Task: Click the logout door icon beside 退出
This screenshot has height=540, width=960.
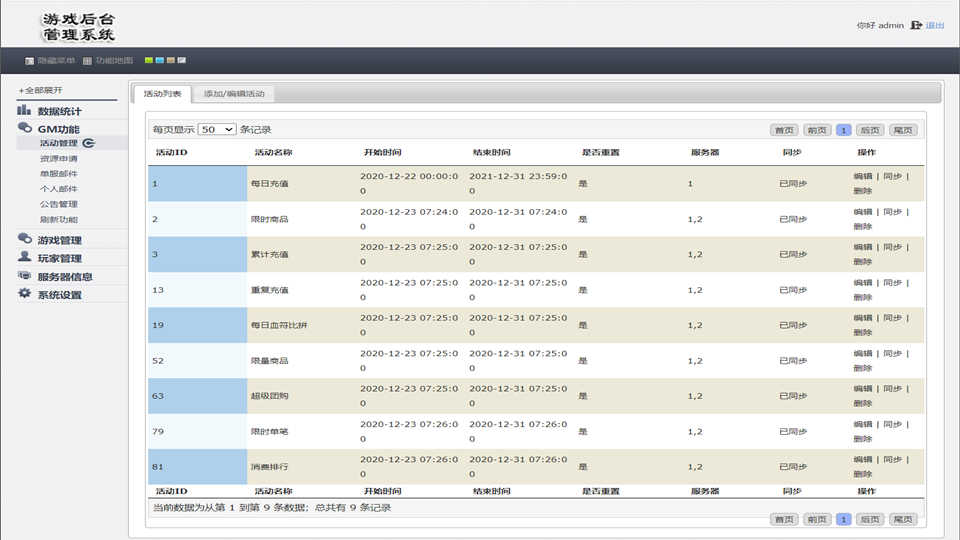Action: tap(915, 25)
